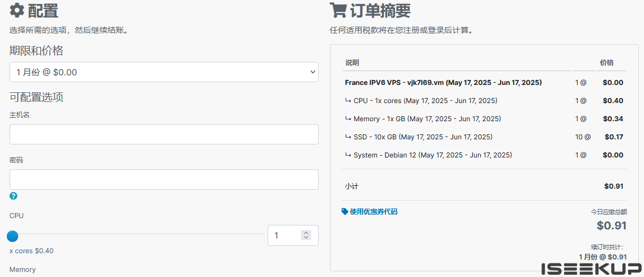This screenshot has height=277, width=644.
Task: Focus the 主机名 hostname input field
Action: [163, 134]
